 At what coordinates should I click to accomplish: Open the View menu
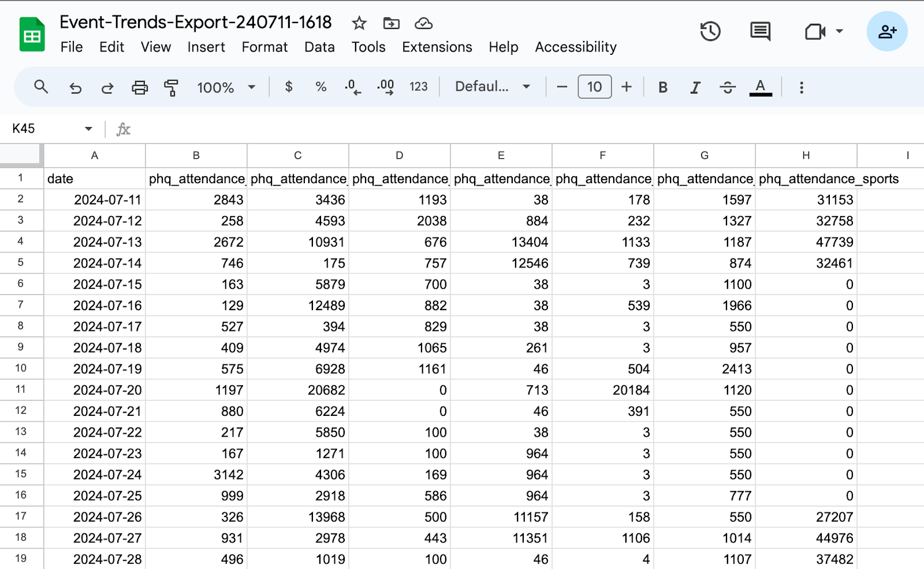pos(156,47)
